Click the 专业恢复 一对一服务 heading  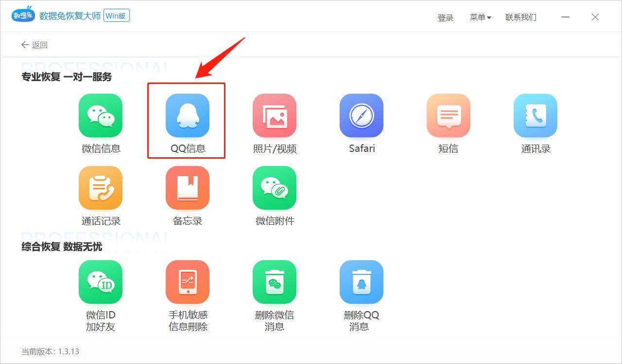(x=67, y=77)
